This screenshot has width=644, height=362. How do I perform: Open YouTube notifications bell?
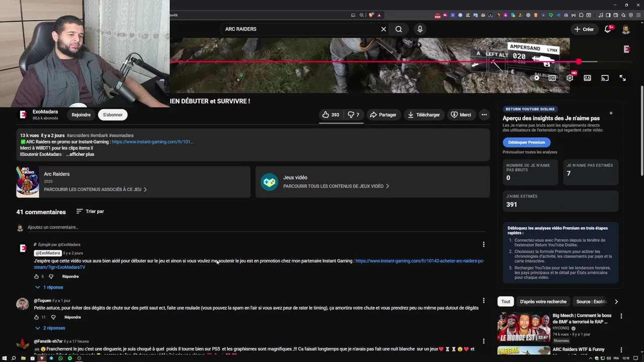click(608, 29)
